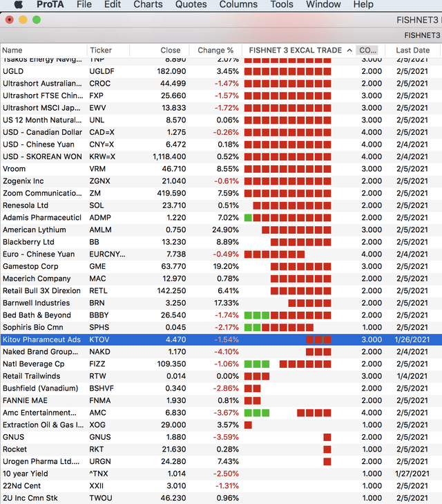Click ticker CROC
The image size is (442, 504).
(x=100, y=84)
